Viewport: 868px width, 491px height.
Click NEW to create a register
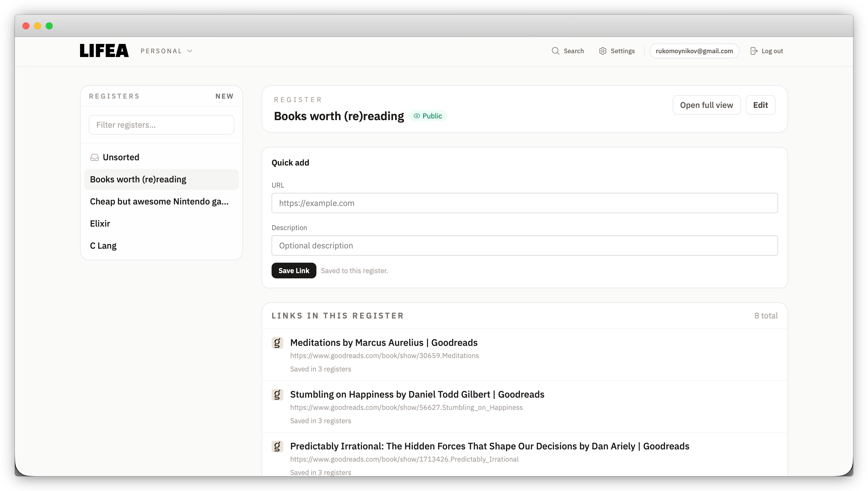224,96
